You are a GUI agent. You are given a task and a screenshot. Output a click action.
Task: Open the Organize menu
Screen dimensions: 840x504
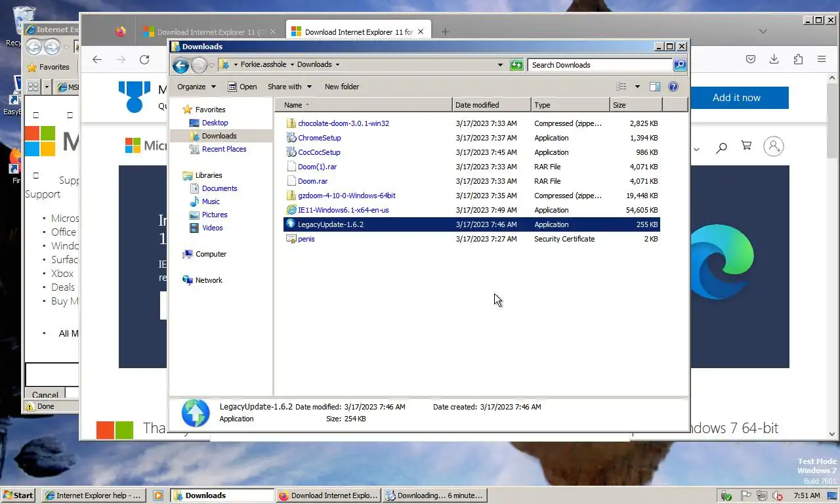(196, 87)
